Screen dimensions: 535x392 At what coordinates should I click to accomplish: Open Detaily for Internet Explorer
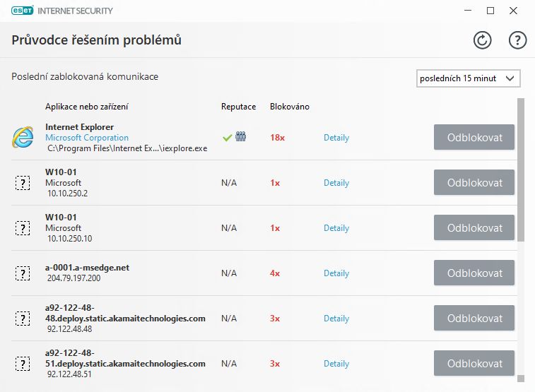pyautogui.click(x=336, y=138)
